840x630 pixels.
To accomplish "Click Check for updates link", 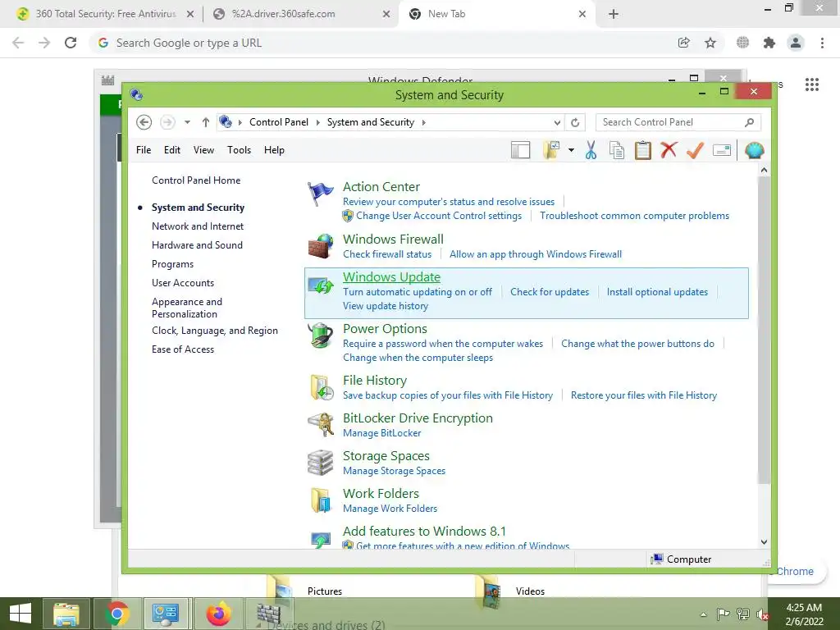I will pyautogui.click(x=550, y=292).
